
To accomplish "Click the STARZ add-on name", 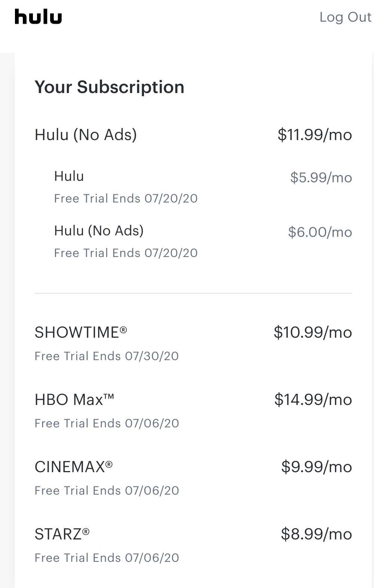I will coord(62,534).
